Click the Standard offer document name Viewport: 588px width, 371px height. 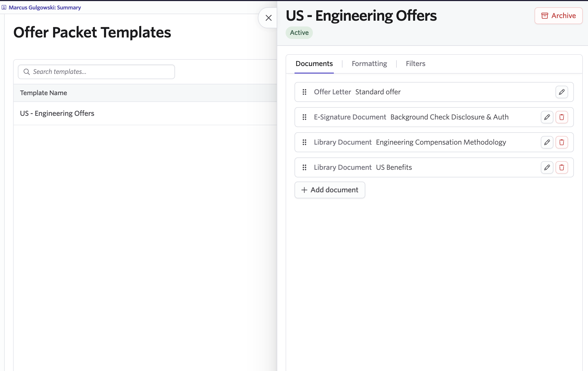click(378, 92)
